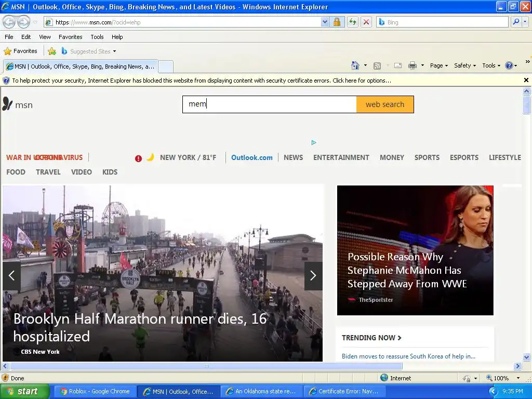Click the horizontal scrollbar right arrow
Image resolution: width=532 pixels, height=399 pixels.
point(518,366)
